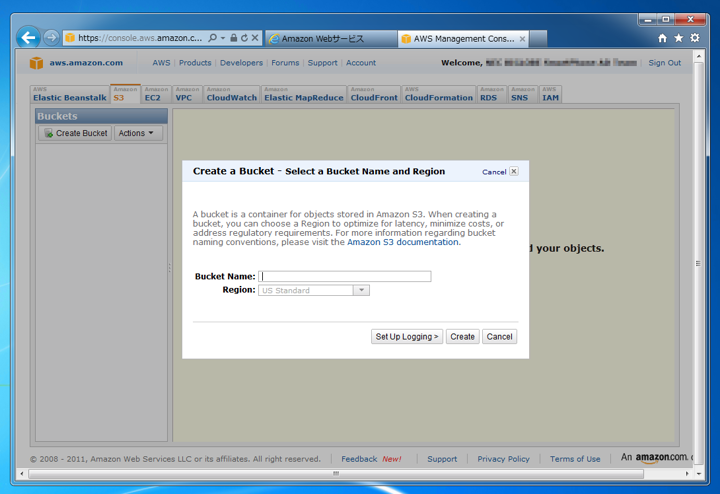The width and height of the screenshot is (720, 494).
Task: Click the refresh icon in address bar
Action: [x=244, y=38]
